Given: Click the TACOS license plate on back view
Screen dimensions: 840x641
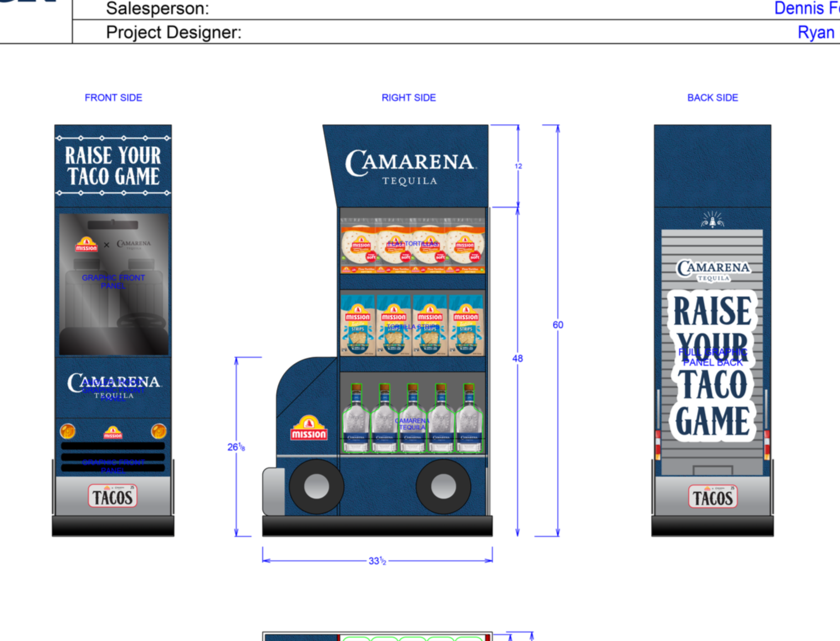Looking at the screenshot, I should [x=712, y=497].
